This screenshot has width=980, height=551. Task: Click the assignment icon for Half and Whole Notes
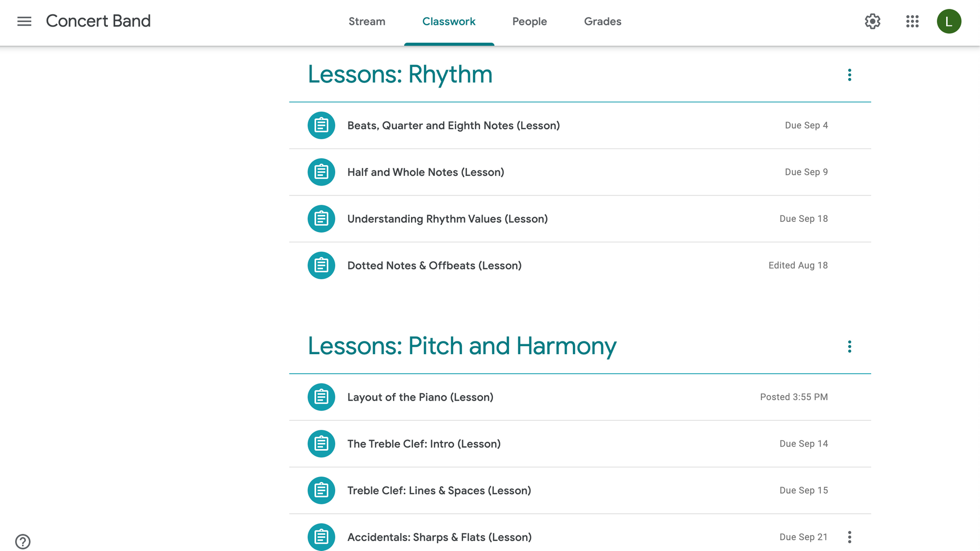coord(321,171)
